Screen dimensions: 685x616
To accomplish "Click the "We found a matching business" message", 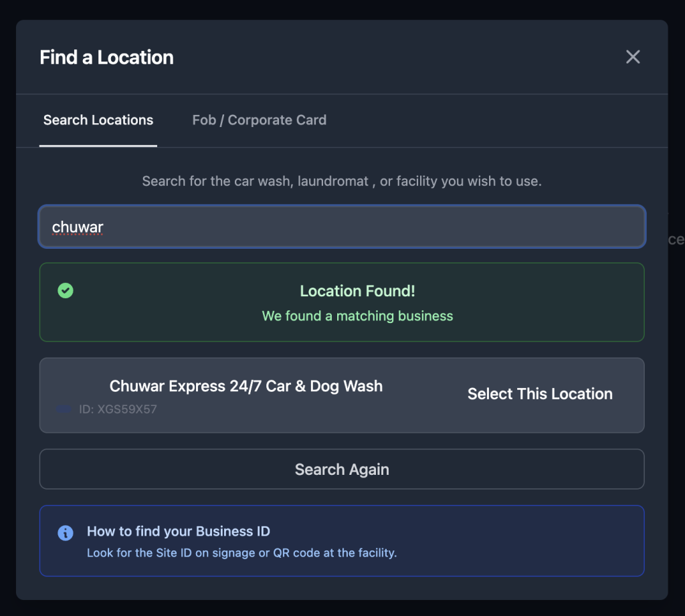I will pyautogui.click(x=357, y=316).
